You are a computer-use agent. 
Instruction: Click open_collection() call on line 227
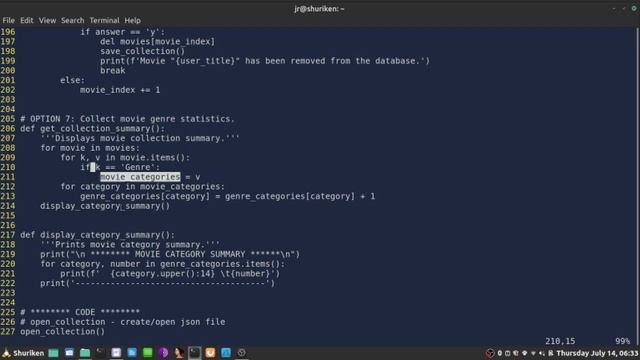click(62, 332)
